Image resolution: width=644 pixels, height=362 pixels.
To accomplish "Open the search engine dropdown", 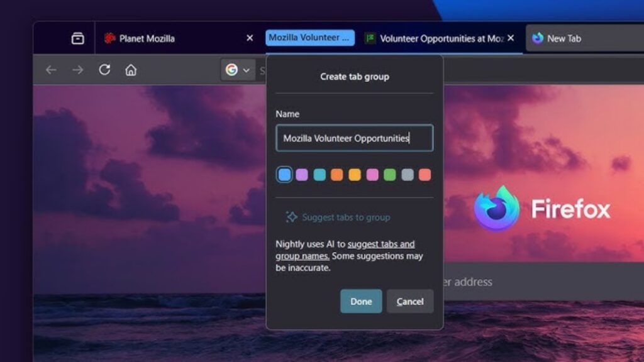I will pyautogui.click(x=245, y=70).
